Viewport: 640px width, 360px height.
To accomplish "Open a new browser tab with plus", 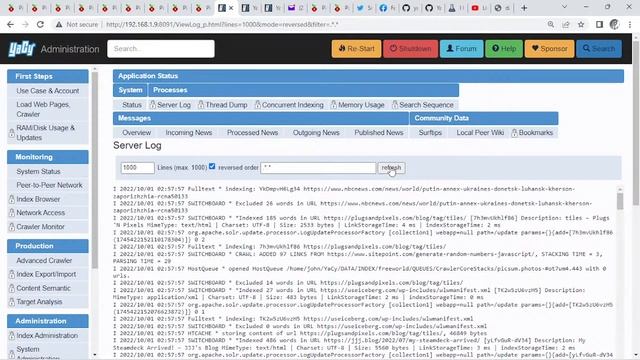I will click(x=524, y=8).
